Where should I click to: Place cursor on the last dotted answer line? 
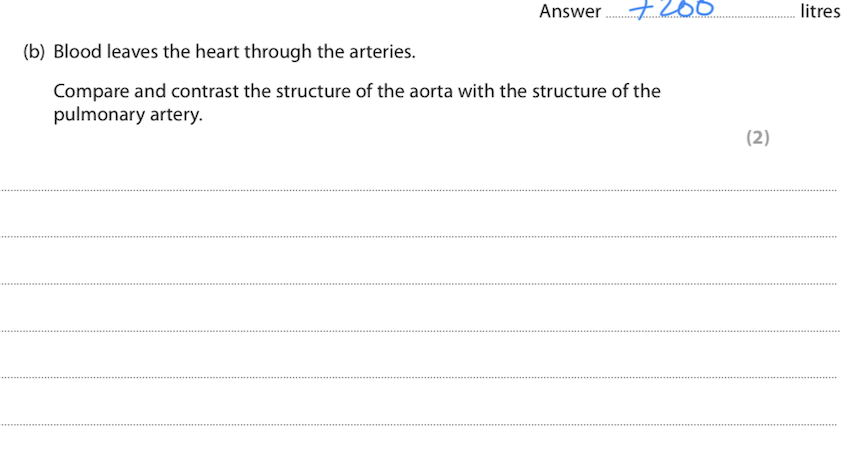(420, 424)
